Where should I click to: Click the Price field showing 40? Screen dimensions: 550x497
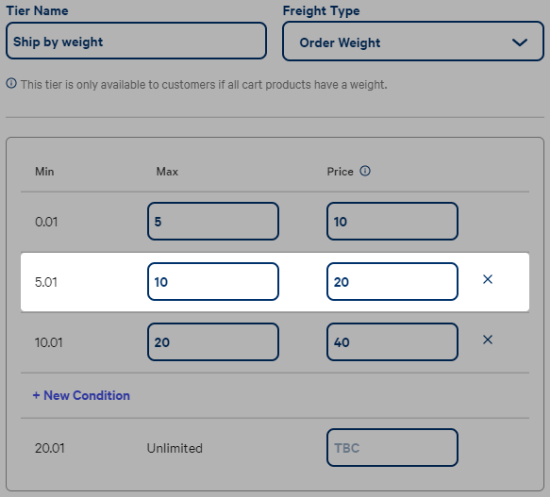click(392, 342)
